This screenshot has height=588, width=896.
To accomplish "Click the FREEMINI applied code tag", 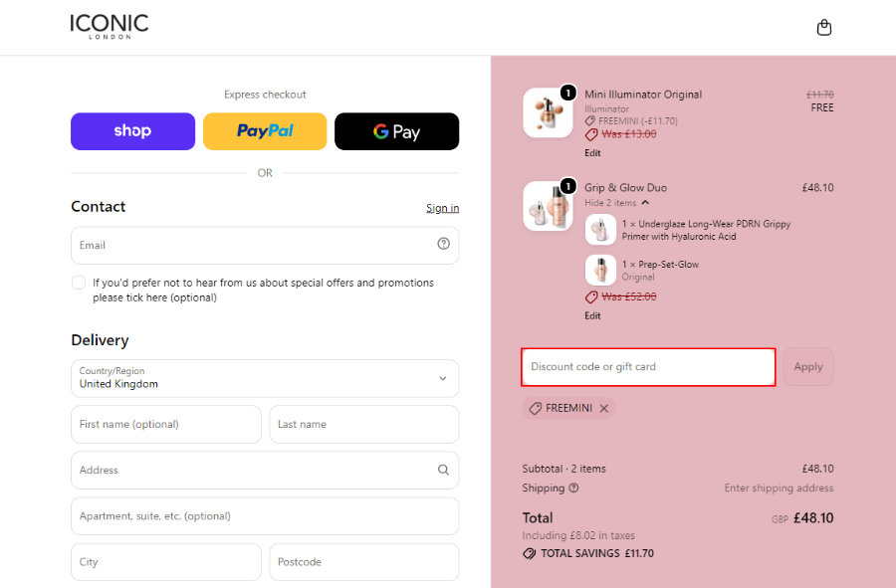I will pyautogui.click(x=568, y=408).
